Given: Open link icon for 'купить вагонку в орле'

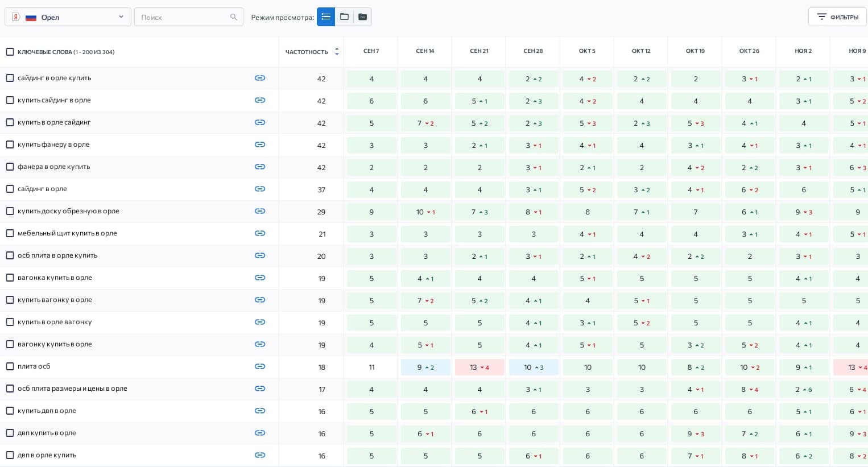Looking at the screenshot, I should coord(260,300).
